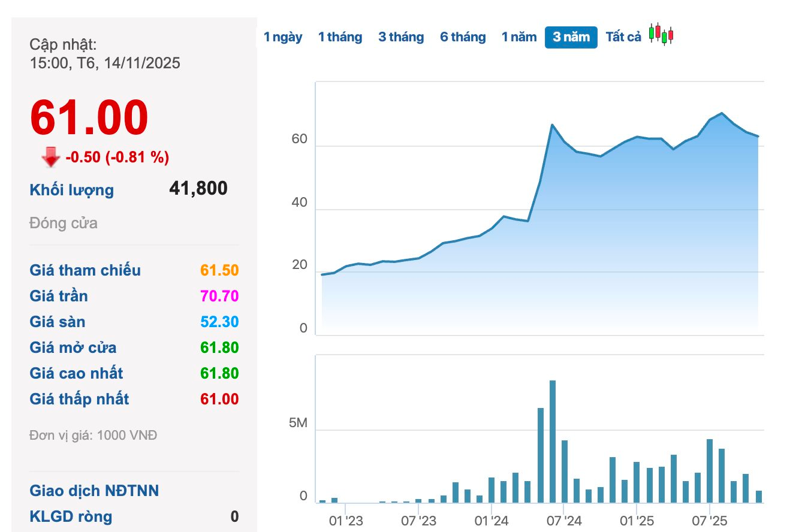The height and width of the screenshot is (532, 802).
Task: Click the Giá sàn value 52.30
Action: pyautogui.click(x=219, y=322)
